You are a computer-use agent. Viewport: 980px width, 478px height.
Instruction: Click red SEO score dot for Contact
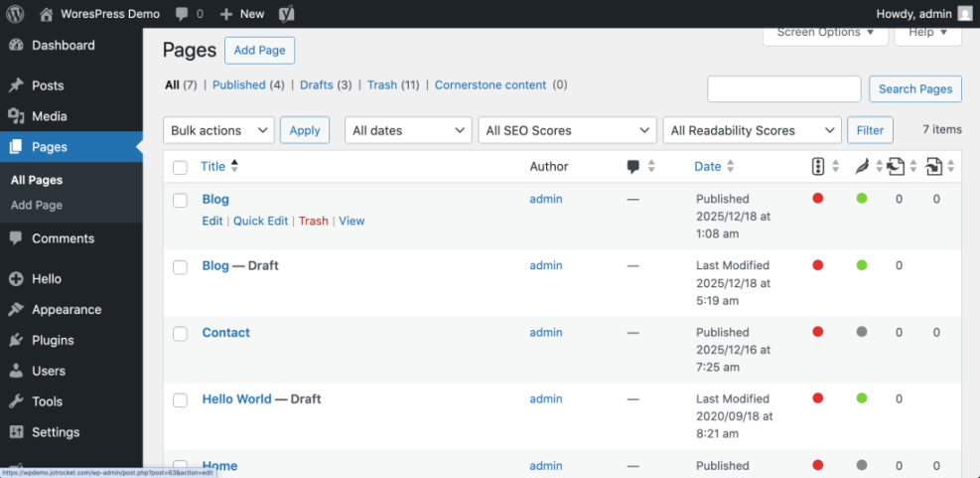coord(817,332)
